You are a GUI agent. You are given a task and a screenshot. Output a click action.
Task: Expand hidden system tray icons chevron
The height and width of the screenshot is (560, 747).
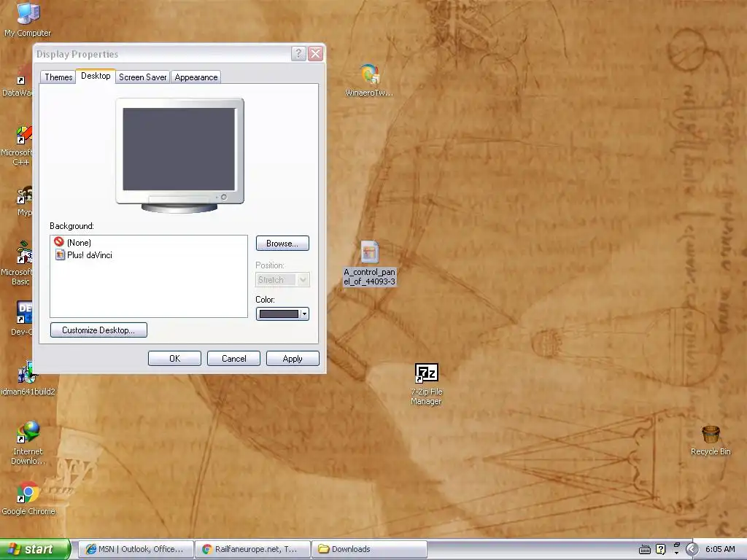pos(692,550)
